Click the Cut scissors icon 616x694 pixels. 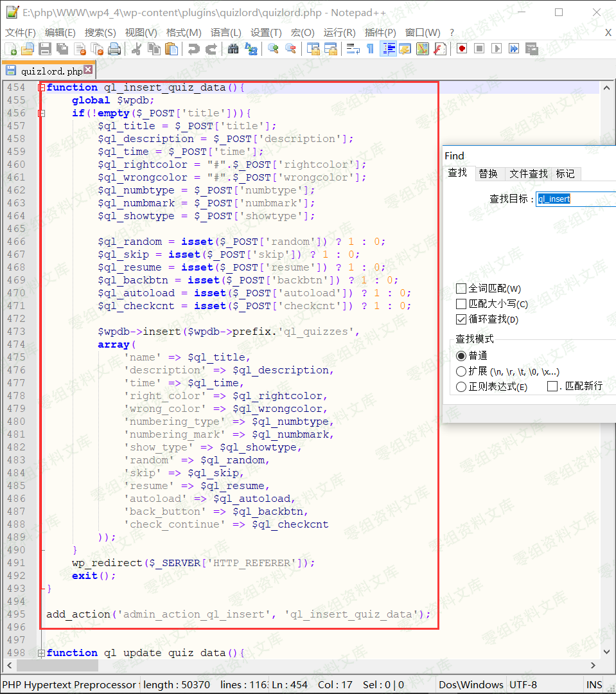pyautogui.click(x=136, y=49)
